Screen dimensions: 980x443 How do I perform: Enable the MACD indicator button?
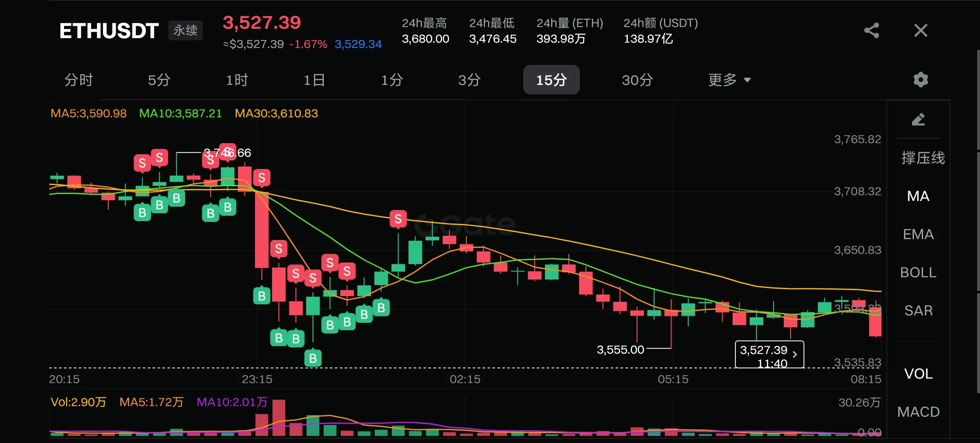point(918,412)
